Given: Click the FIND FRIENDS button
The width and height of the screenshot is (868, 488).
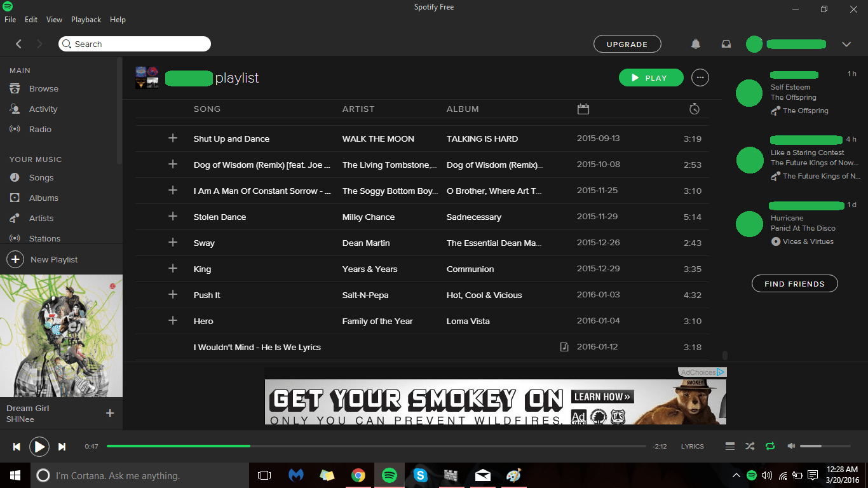Looking at the screenshot, I should pos(794,283).
